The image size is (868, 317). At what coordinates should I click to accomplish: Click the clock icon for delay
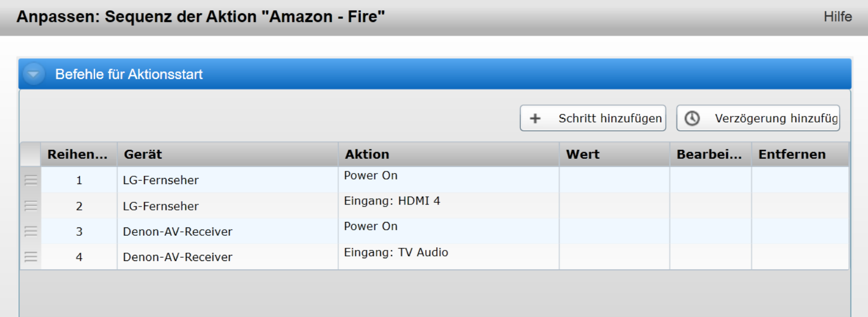click(x=692, y=118)
